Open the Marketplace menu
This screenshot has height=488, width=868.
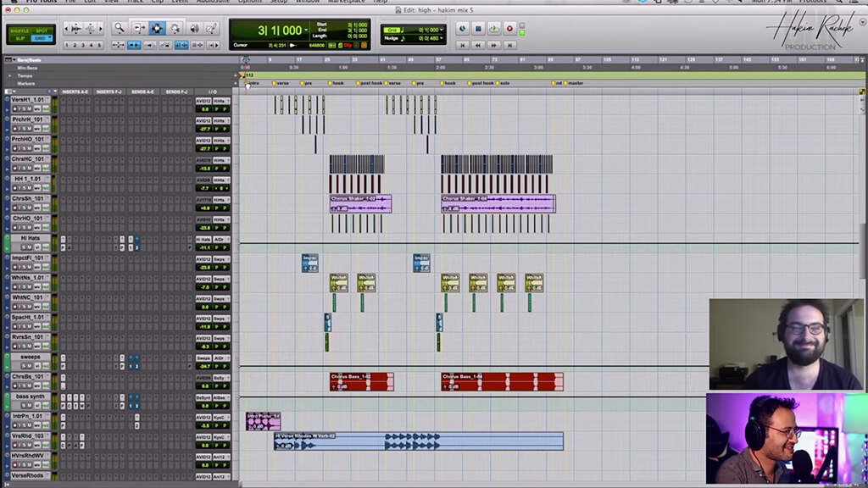347,3
